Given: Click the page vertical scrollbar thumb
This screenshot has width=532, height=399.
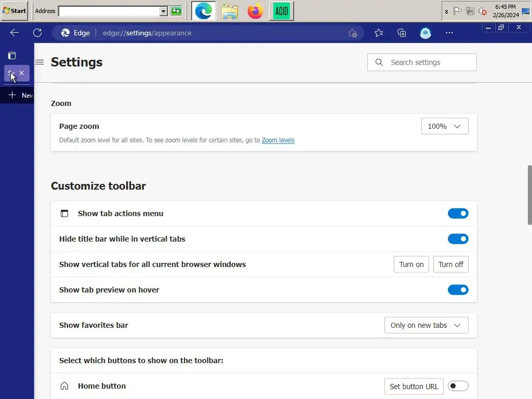Looking at the screenshot, I should point(529,195).
